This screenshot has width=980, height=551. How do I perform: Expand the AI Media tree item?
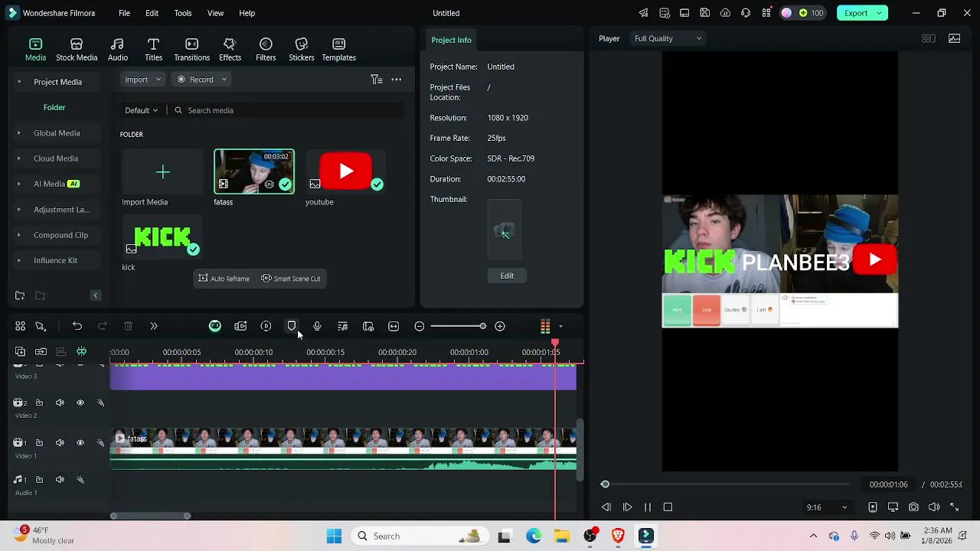pyautogui.click(x=18, y=184)
